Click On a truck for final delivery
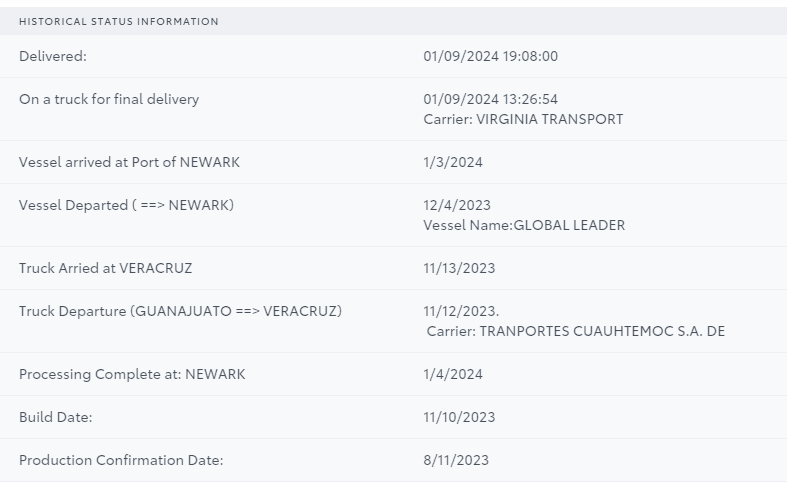Image resolution: width=787 pixels, height=496 pixels. tap(109, 99)
